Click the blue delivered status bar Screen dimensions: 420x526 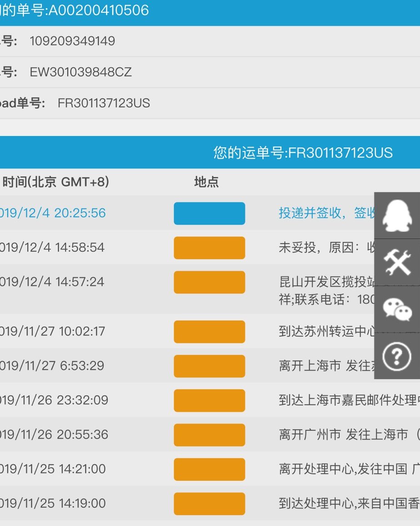click(x=209, y=213)
